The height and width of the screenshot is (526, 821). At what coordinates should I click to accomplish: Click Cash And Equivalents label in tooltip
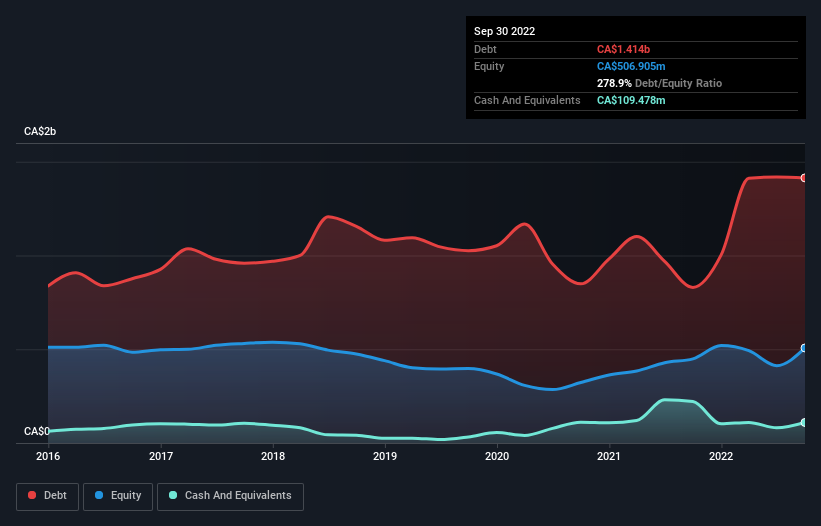[x=527, y=100]
